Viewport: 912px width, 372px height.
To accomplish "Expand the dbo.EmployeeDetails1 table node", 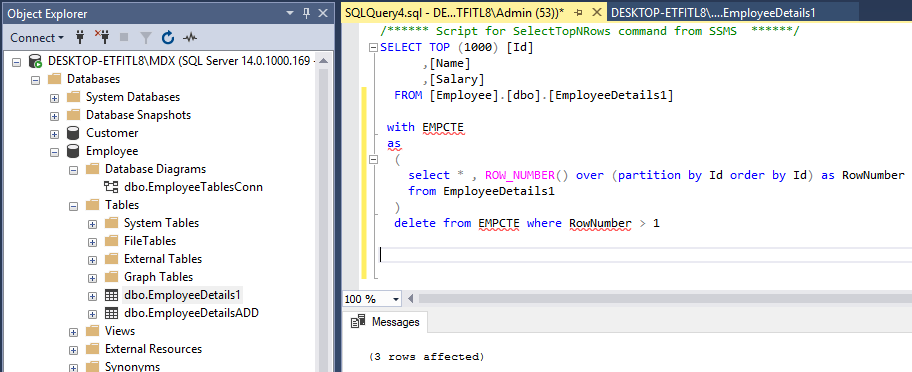I will pos(92,296).
